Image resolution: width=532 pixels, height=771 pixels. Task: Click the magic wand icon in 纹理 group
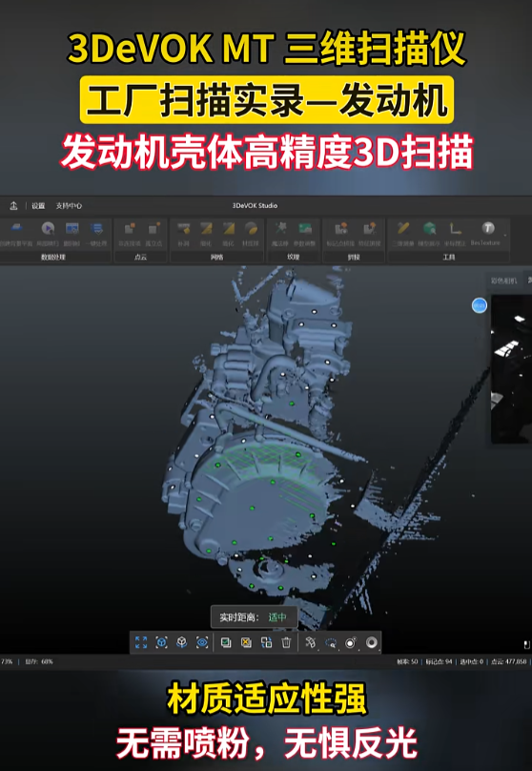click(x=280, y=229)
